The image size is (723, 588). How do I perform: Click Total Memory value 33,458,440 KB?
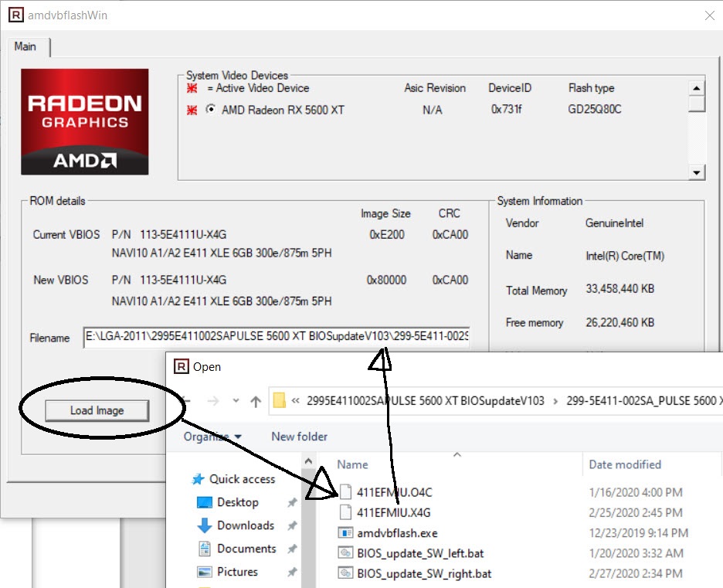pyautogui.click(x=619, y=289)
